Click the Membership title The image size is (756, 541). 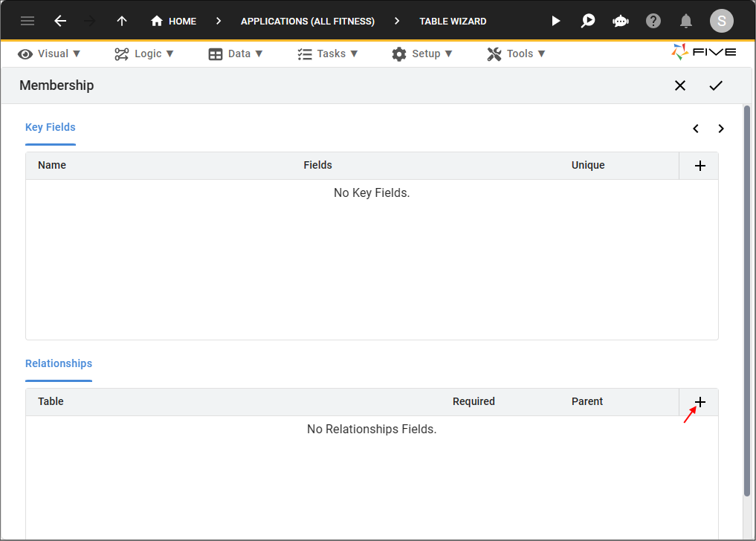pos(56,85)
